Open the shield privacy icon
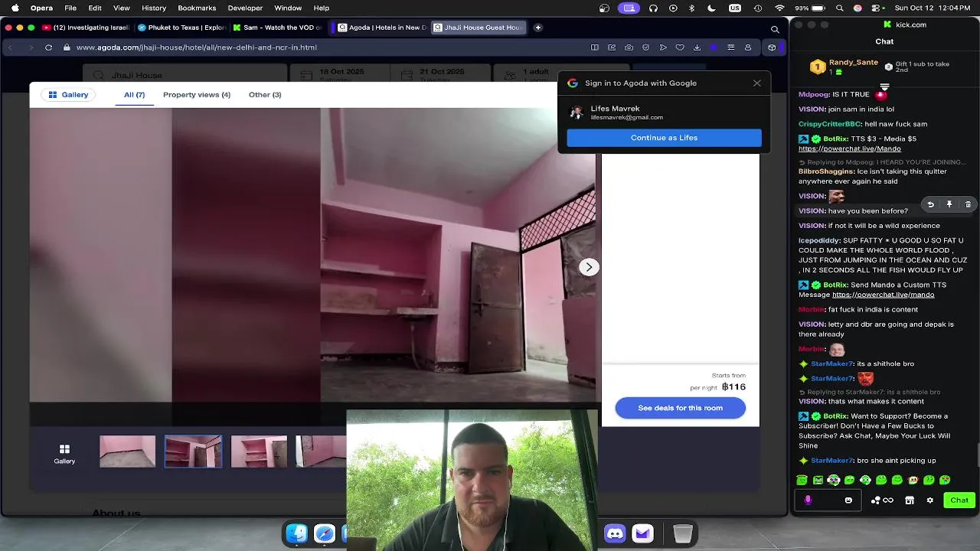Image resolution: width=980 pixels, height=551 pixels. [646, 47]
